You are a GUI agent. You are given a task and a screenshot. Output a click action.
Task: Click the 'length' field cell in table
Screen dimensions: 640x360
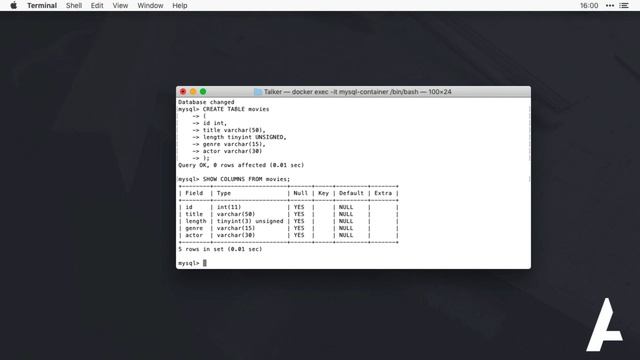click(x=196, y=221)
